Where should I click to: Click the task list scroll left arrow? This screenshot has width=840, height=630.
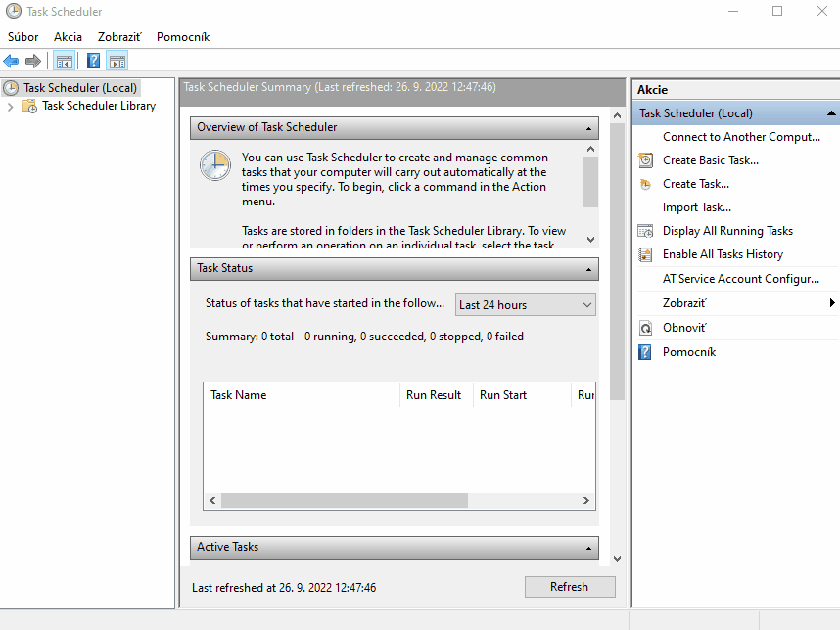pos(212,501)
